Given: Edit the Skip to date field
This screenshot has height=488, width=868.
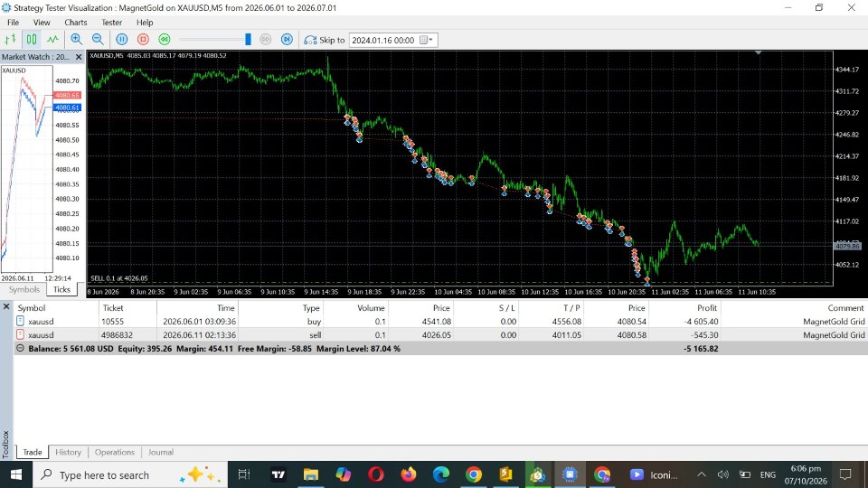Looking at the screenshot, I should [x=383, y=40].
